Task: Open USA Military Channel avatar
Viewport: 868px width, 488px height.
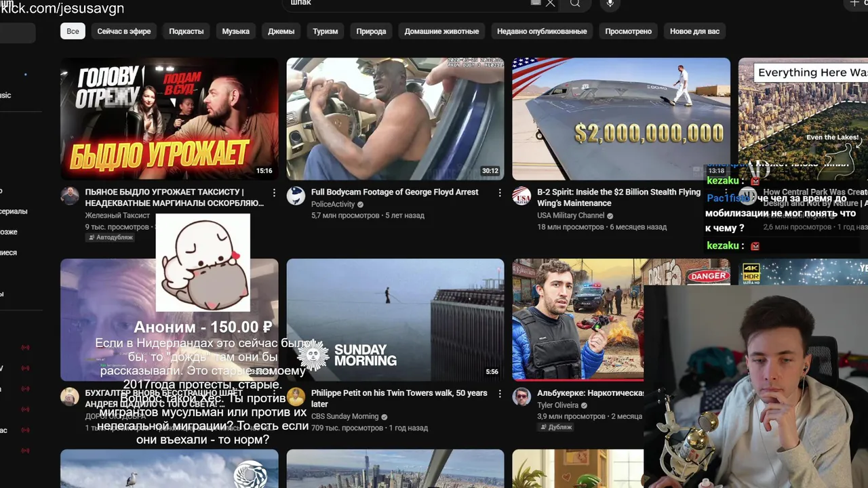Action: [521, 196]
